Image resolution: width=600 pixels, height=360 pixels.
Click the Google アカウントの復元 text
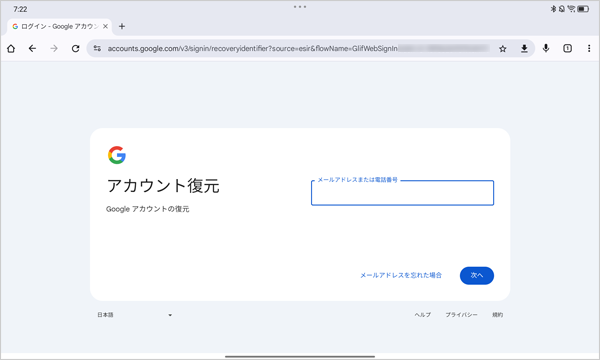pos(148,209)
